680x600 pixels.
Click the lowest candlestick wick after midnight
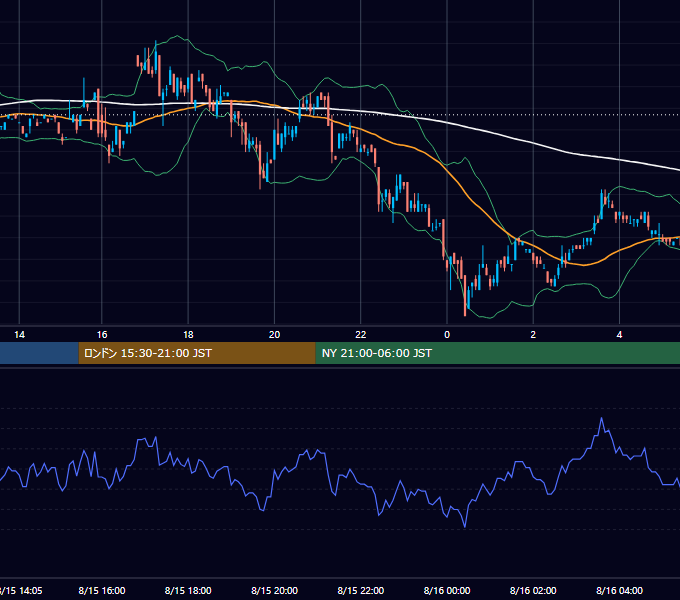point(465,295)
